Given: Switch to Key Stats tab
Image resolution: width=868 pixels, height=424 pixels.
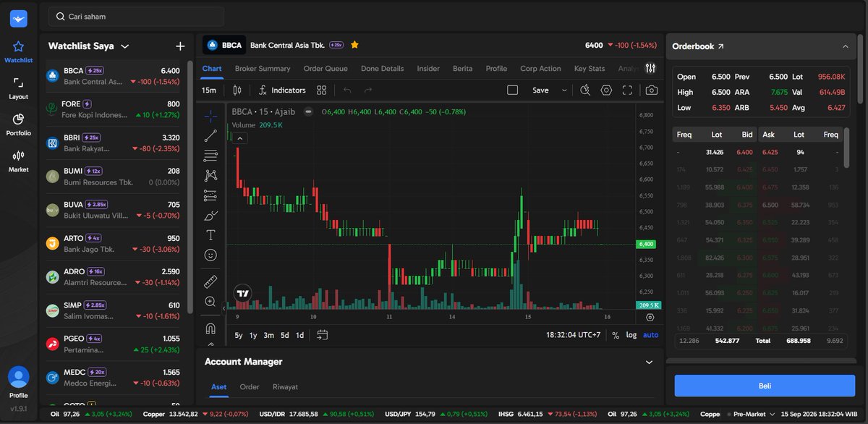Looking at the screenshot, I should [590, 69].
